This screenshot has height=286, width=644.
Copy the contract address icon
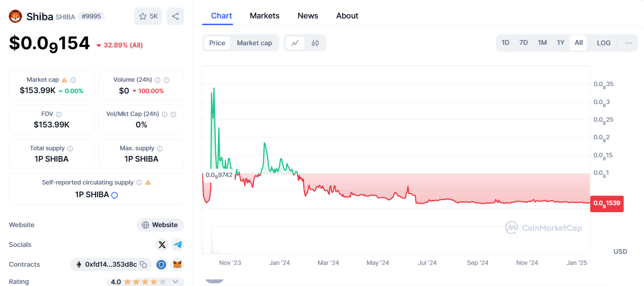143,264
